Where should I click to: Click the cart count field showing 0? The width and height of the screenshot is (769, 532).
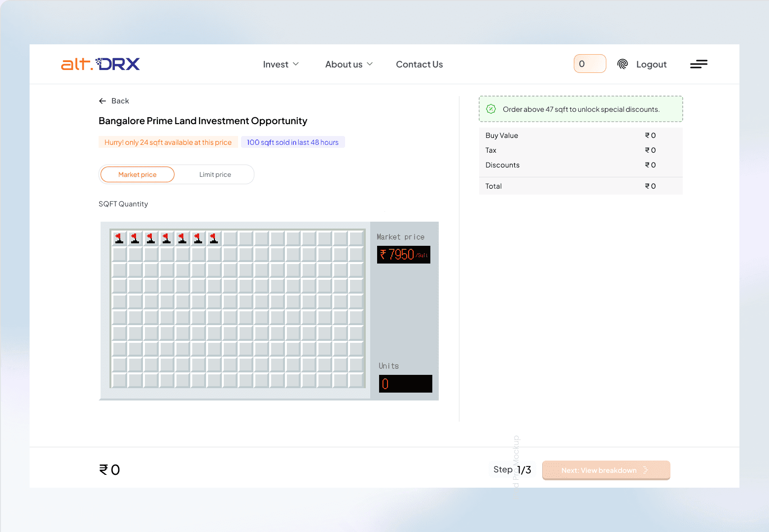pyautogui.click(x=590, y=64)
